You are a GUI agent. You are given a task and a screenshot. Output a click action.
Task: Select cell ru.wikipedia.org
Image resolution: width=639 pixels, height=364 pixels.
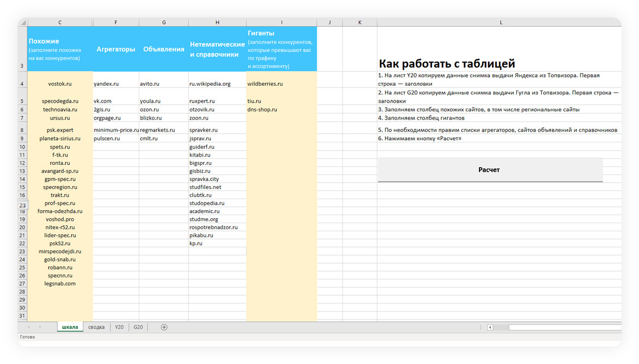tap(217, 80)
